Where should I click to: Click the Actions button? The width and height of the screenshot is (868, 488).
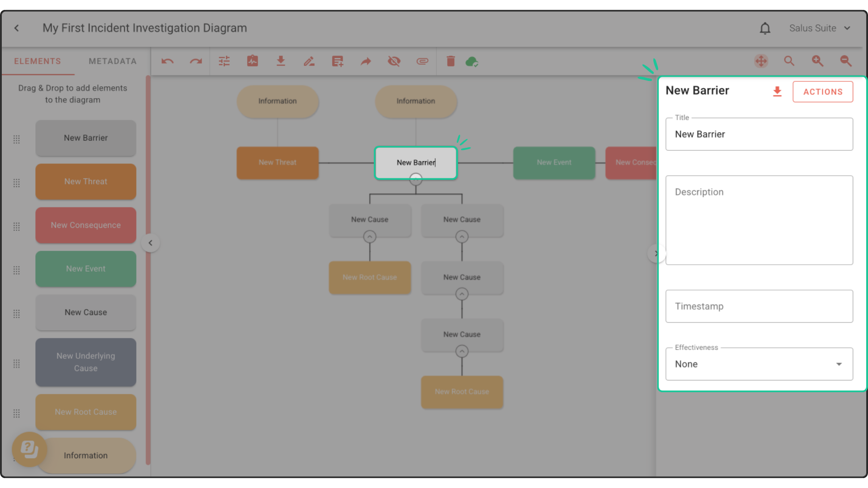[823, 92]
